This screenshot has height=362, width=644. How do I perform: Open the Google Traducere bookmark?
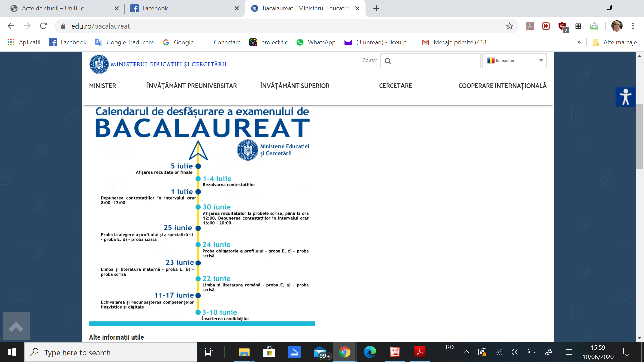click(124, 42)
